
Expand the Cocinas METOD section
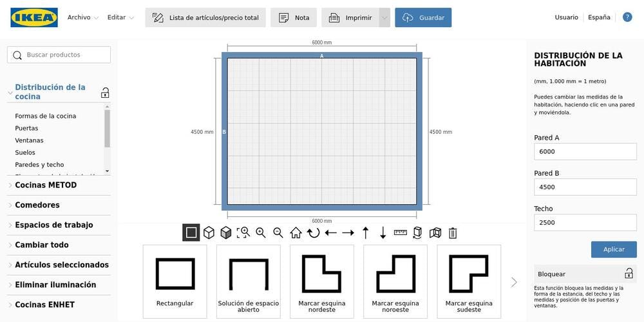(46, 185)
